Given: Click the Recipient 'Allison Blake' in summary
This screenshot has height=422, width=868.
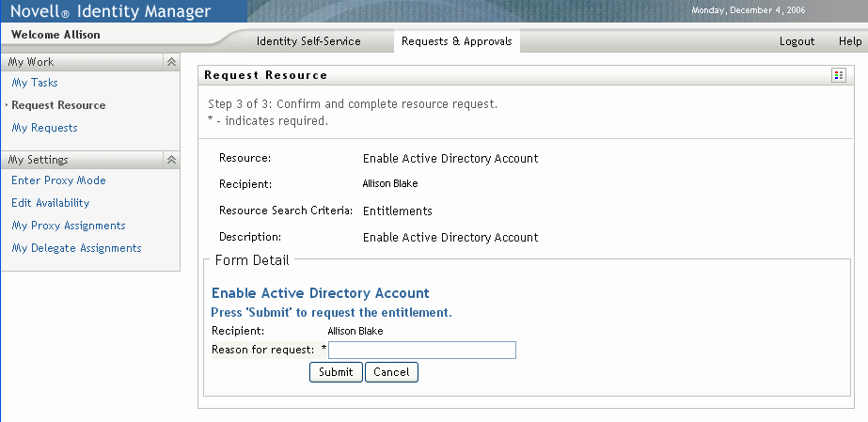Looking at the screenshot, I should point(390,183).
